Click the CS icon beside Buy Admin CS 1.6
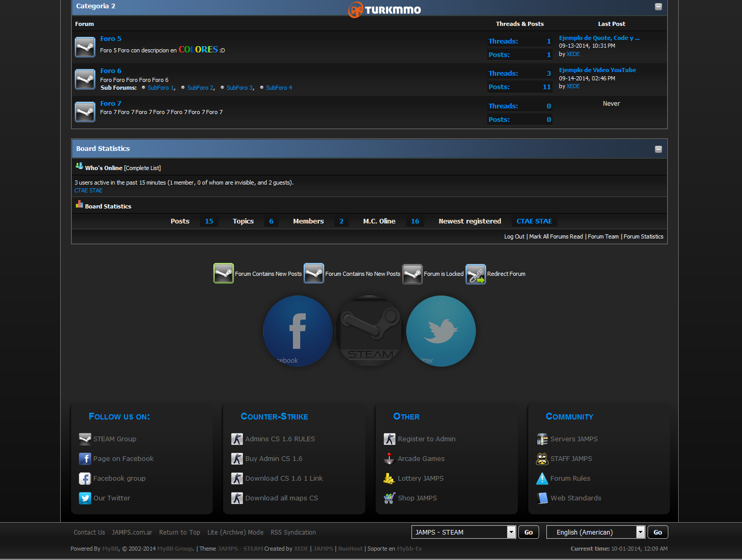Image resolution: width=742 pixels, height=560 pixels. [x=237, y=459]
